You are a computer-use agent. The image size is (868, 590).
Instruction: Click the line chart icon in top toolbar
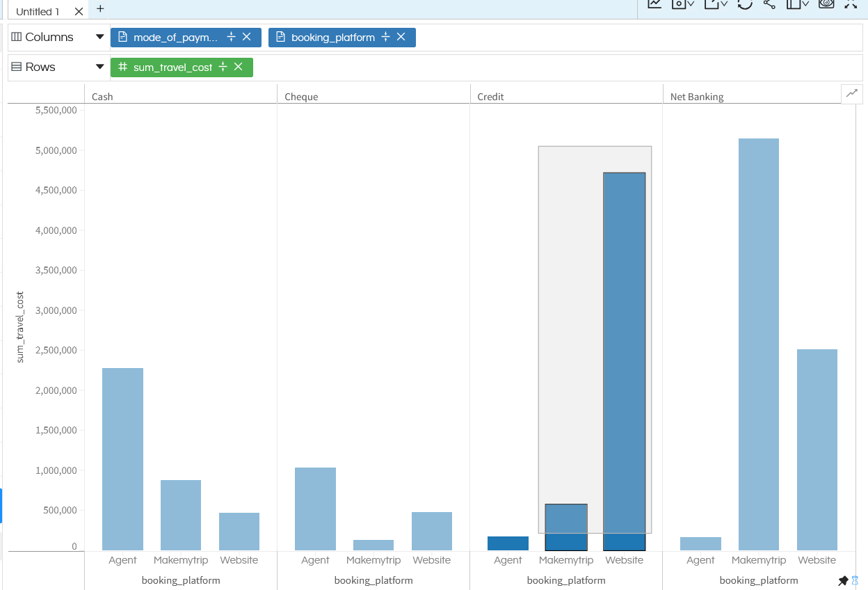654,3
